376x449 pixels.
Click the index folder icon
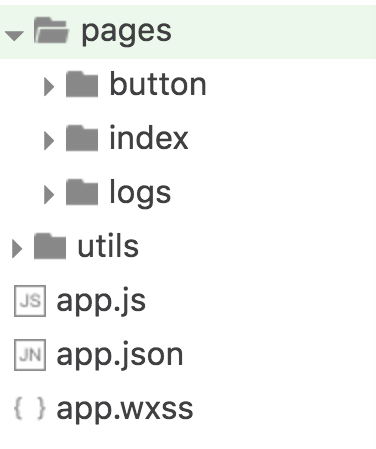[82, 138]
